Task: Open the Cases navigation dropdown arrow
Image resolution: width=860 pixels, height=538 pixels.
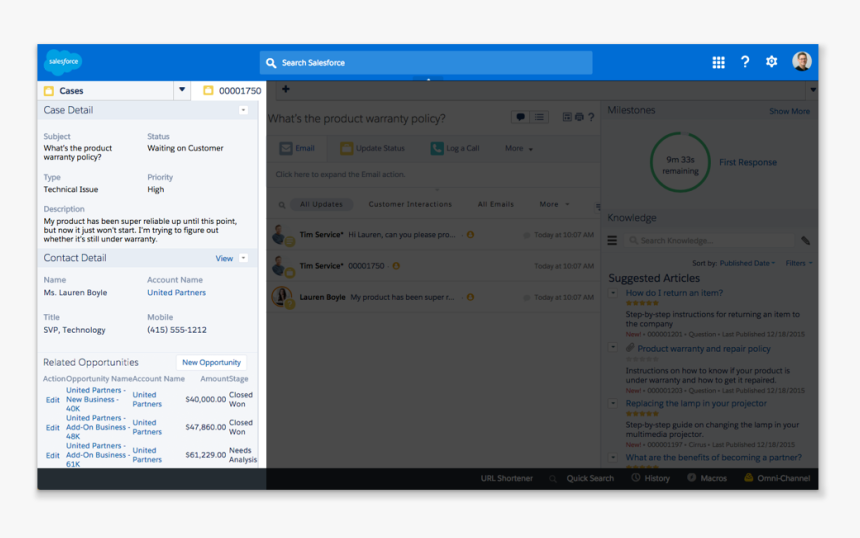Action: [x=182, y=90]
